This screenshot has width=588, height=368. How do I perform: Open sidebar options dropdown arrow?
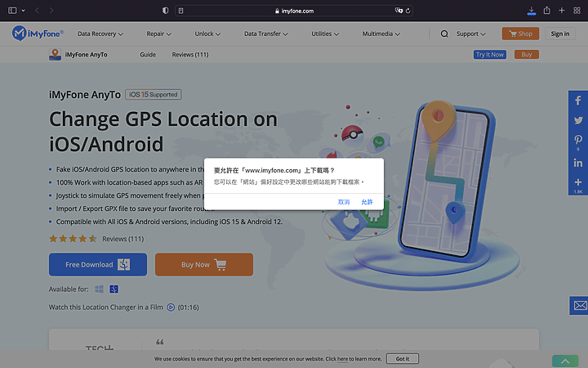(23, 11)
